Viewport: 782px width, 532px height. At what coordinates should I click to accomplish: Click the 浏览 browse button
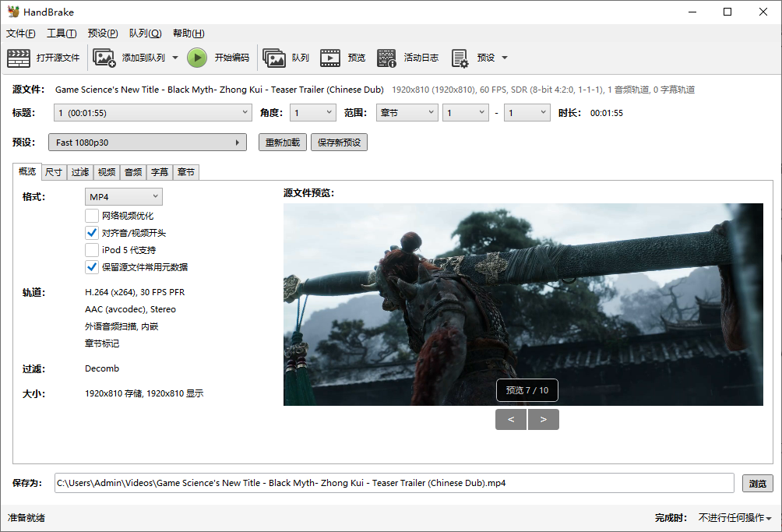pyautogui.click(x=757, y=483)
